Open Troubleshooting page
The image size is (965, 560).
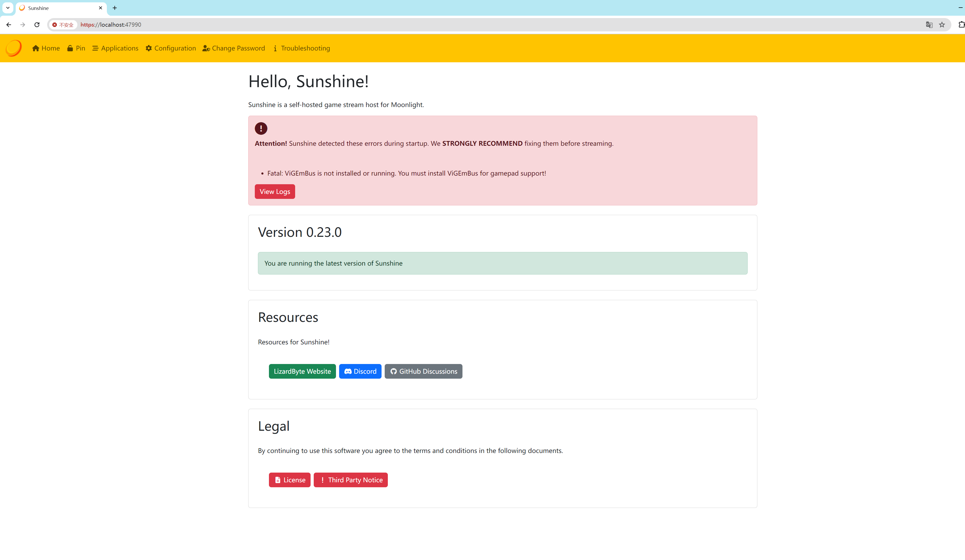point(301,48)
